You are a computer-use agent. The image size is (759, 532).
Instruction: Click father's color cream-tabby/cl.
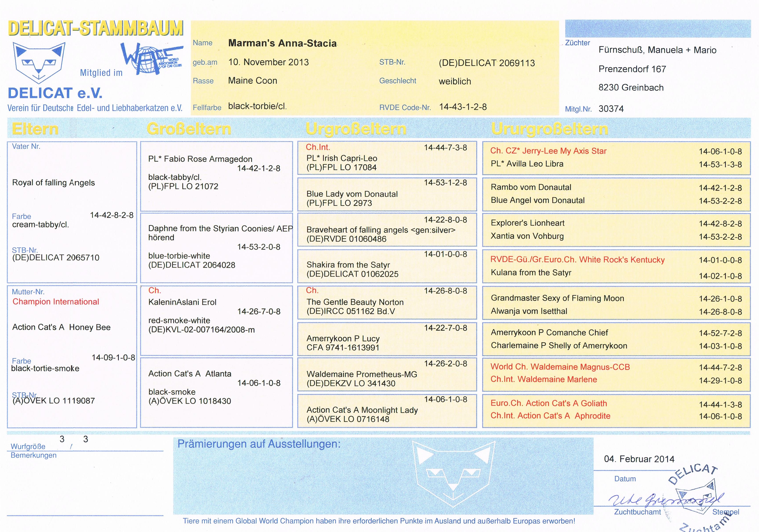[x=41, y=225]
